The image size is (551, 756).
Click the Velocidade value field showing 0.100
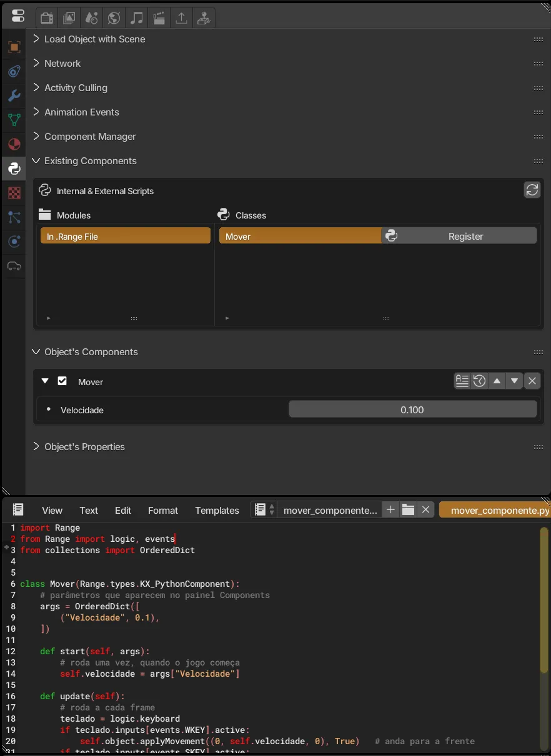(x=412, y=410)
